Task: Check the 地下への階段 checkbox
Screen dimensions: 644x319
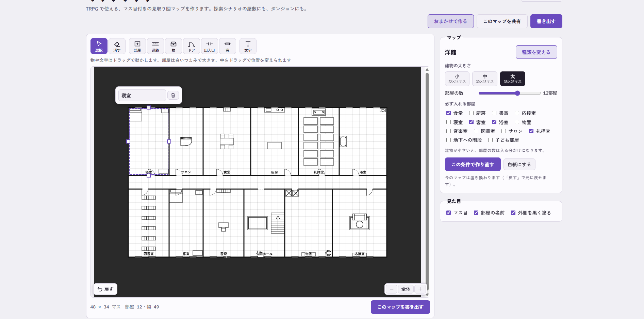Action: (448, 140)
